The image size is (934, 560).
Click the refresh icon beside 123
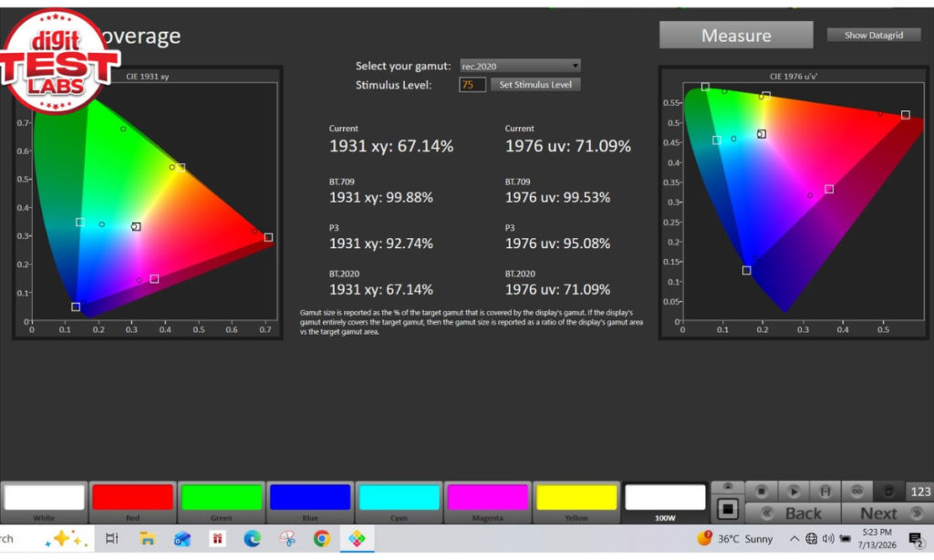pyautogui.click(x=888, y=491)
